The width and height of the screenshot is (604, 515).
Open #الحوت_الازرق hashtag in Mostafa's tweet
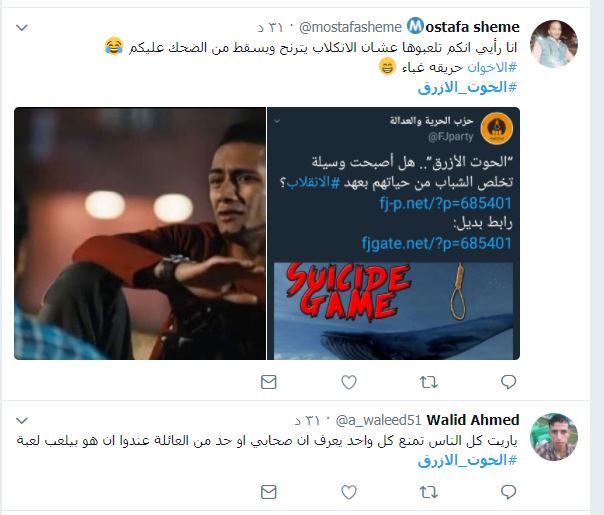(467, 87)
